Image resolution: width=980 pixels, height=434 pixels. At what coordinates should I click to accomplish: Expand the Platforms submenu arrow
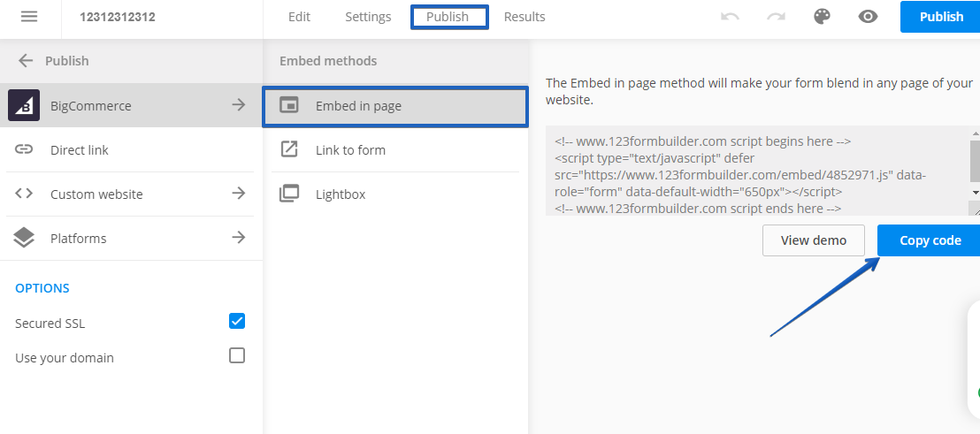(x=238, y=238)
